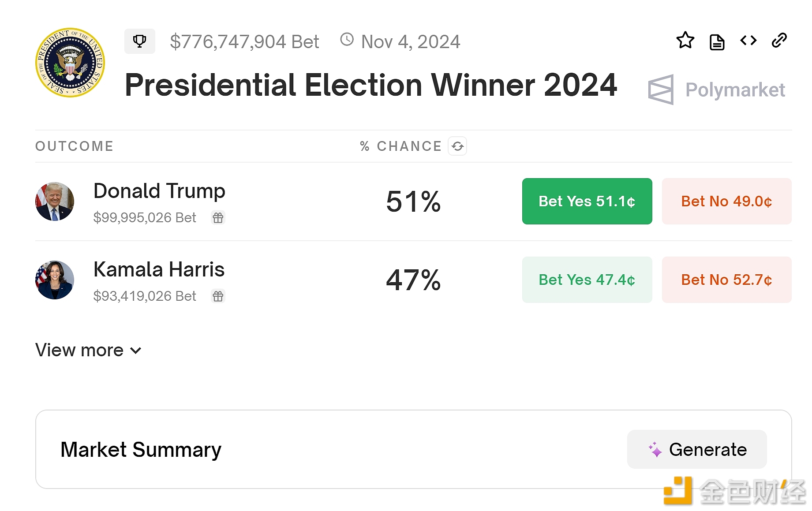Toggle the % chance refresh switch
This screenshot has height=511, width=812.
(457, 146)
